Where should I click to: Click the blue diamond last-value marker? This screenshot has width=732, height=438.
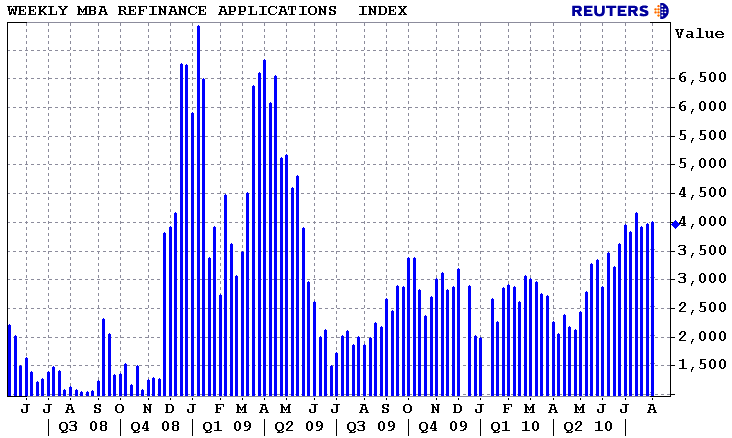click(x=675, y=224)
